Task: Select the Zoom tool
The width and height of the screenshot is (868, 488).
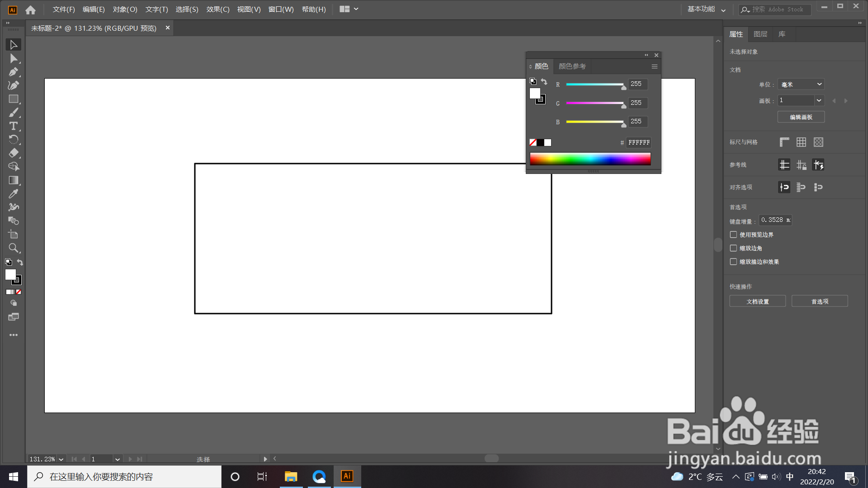Action: 13,248
